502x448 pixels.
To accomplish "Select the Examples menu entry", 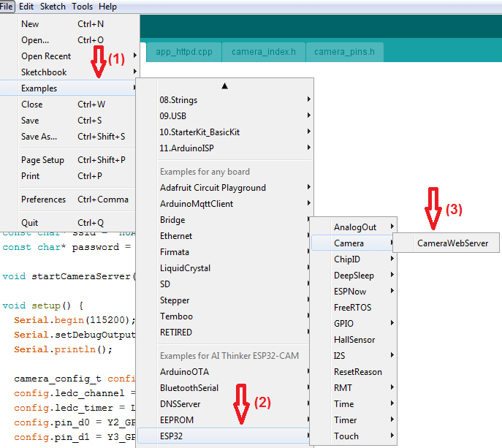I will click(x=68, y=88).
